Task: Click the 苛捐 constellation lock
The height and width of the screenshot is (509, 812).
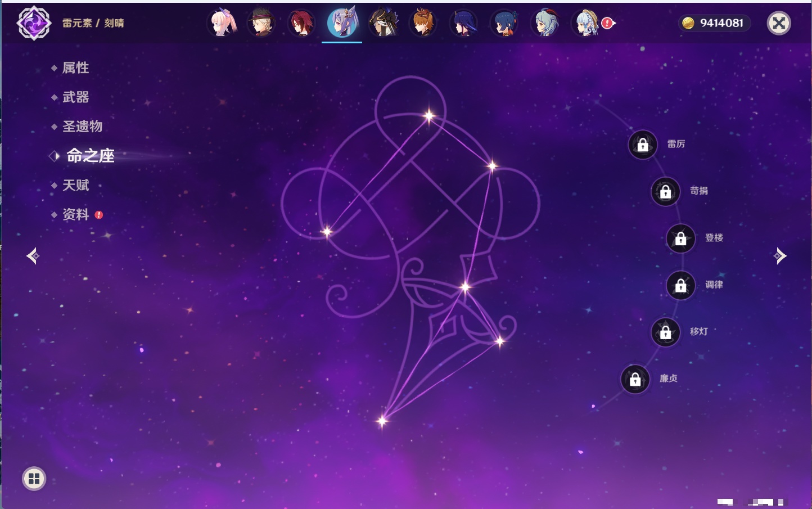Action: (666, 192)
